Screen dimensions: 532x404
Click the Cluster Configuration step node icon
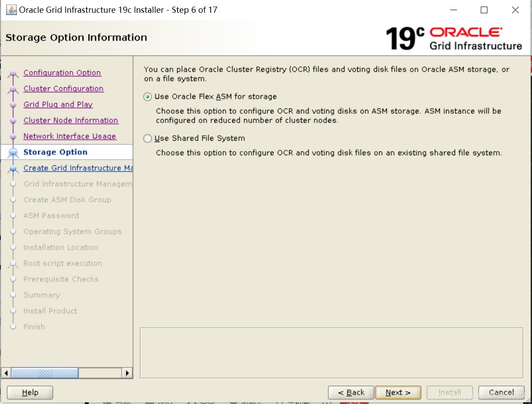14,90
